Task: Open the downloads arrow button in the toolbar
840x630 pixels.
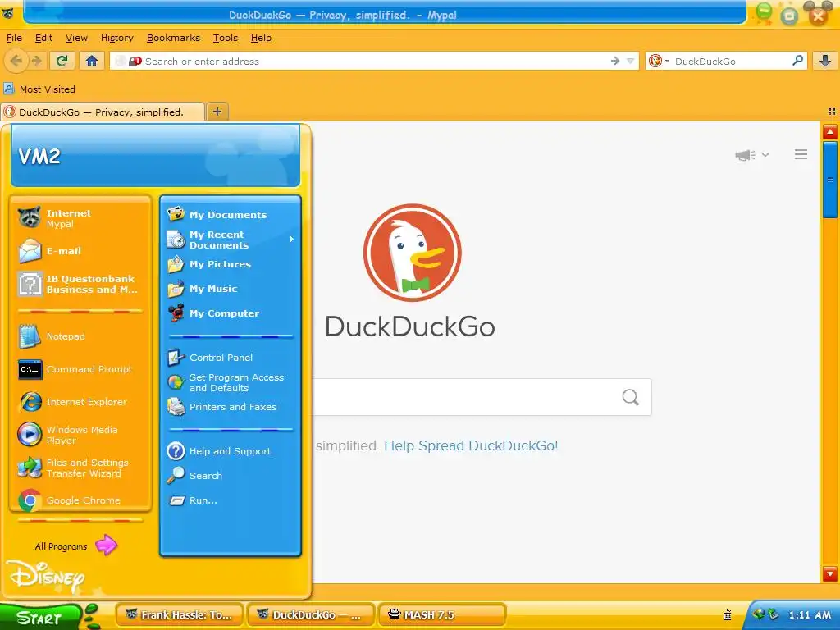Action: pyautogui.click(x=825, y=61)
